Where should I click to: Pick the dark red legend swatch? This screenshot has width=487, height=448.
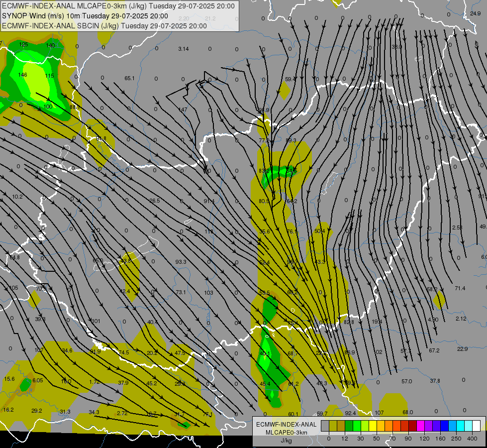coord(412,426)
